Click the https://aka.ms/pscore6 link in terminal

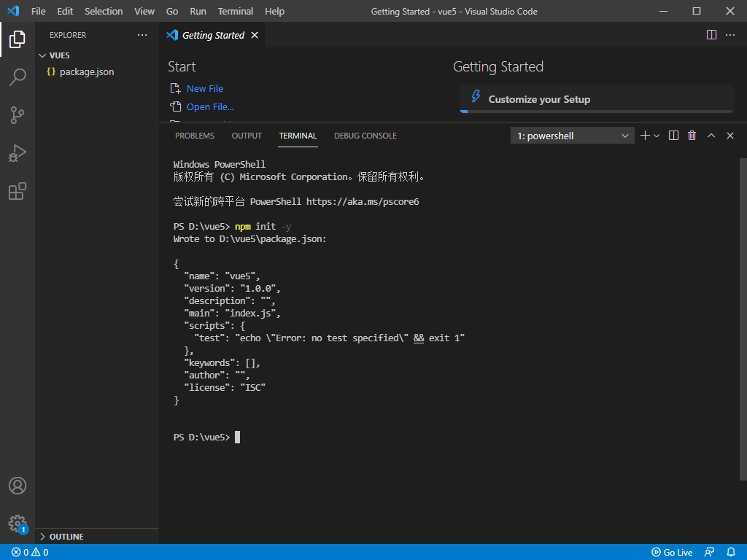pyautogui.click(x=363, y=201)
